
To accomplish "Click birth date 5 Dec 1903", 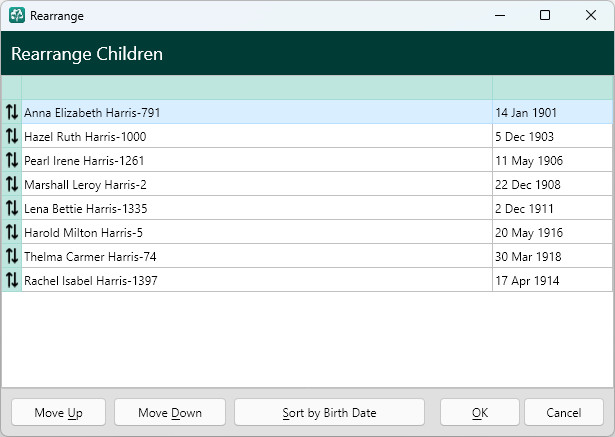I will (x=524, y=137).
